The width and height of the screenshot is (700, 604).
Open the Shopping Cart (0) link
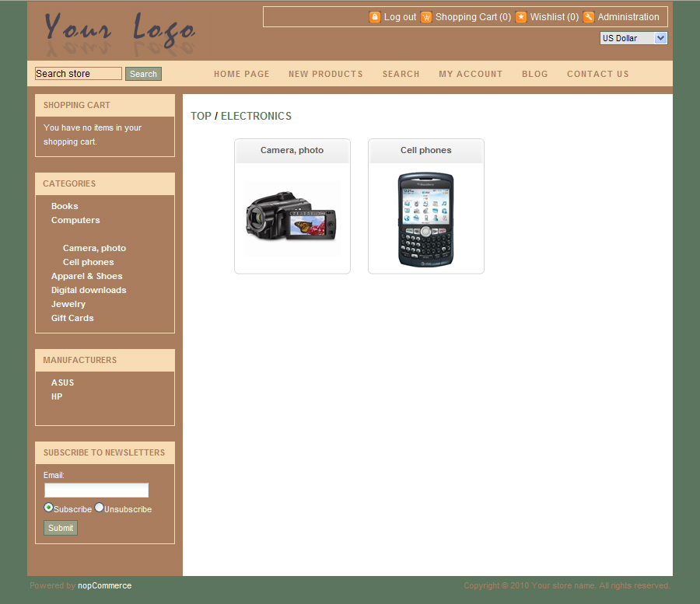pyautogui.click(x=473, y=17)
